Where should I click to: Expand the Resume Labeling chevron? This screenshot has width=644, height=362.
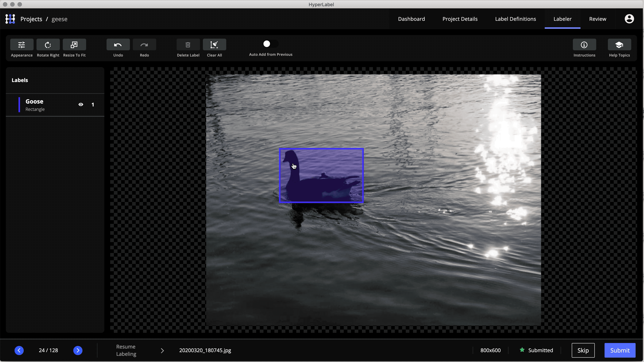[162, 351]
